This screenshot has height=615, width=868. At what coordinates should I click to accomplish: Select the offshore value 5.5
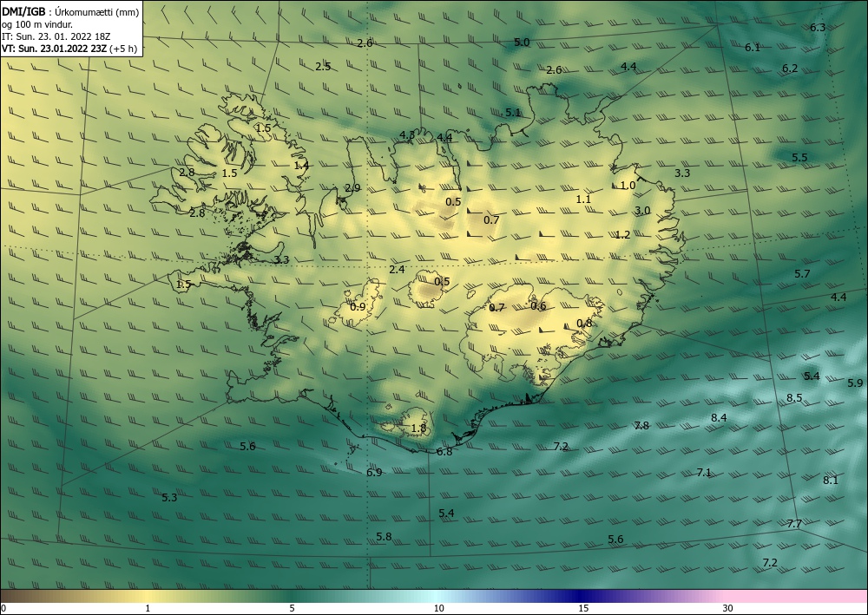799,158
